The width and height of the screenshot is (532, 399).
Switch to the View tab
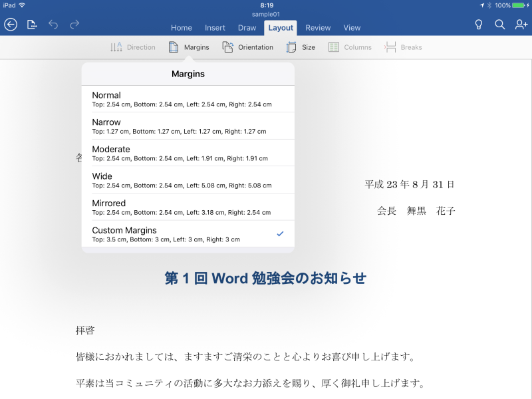click(352, 28)
